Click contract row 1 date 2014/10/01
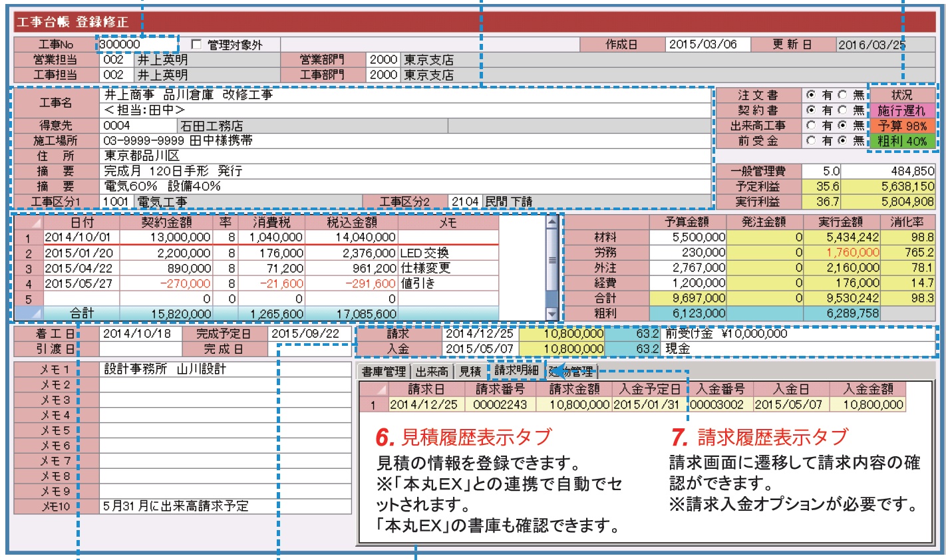 point(81,237)
